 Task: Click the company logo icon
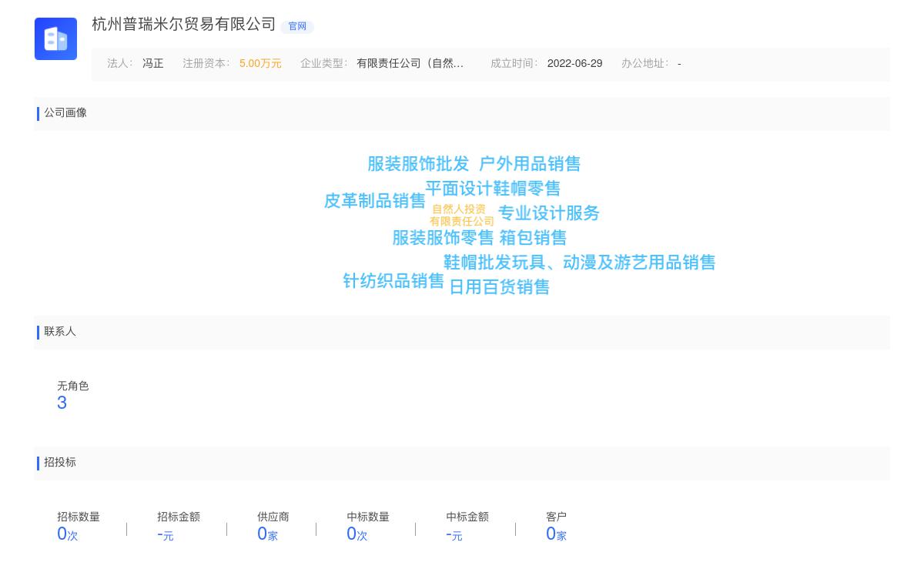pyautogui.click(x=55, y=38)
